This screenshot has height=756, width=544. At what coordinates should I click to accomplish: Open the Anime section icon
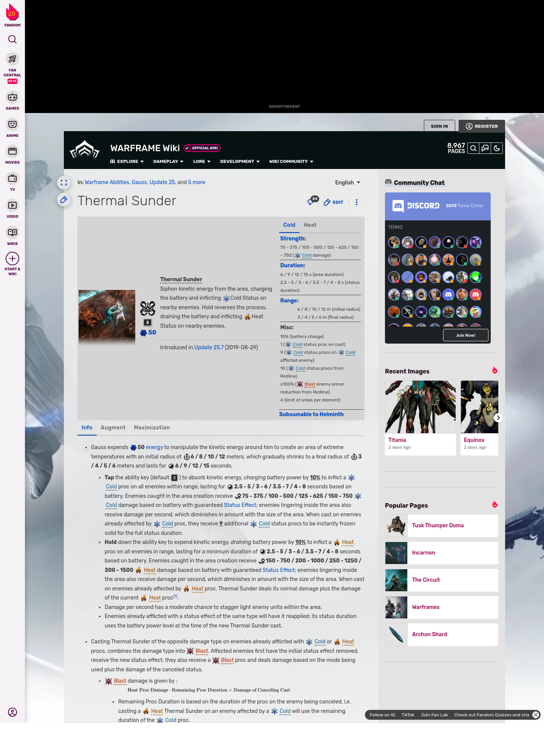(12, 124)
